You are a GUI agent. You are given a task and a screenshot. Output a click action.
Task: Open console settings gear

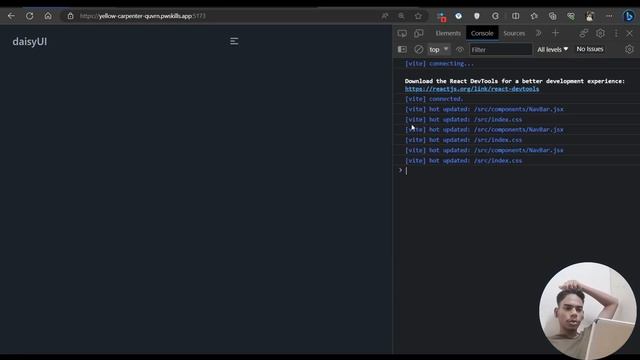coord(629,49)
